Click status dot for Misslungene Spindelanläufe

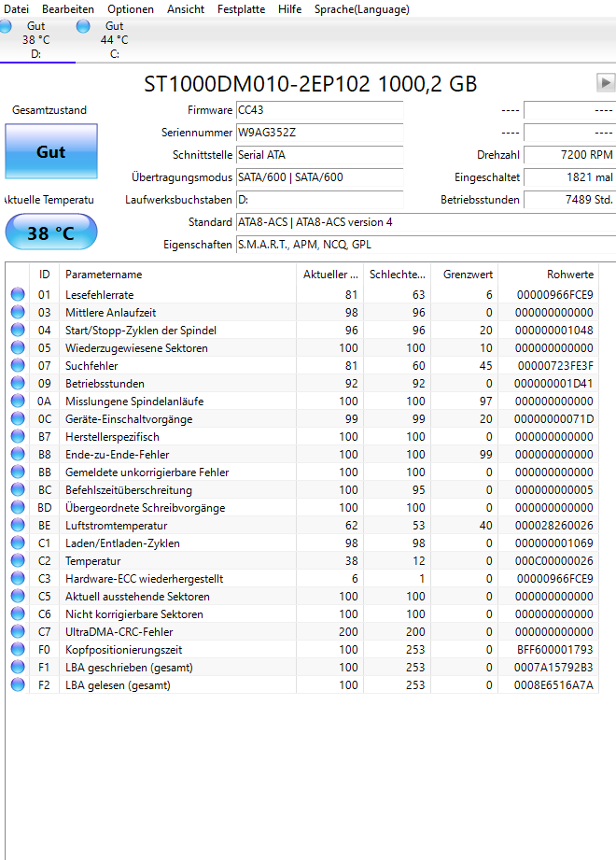tap(18, 401)
